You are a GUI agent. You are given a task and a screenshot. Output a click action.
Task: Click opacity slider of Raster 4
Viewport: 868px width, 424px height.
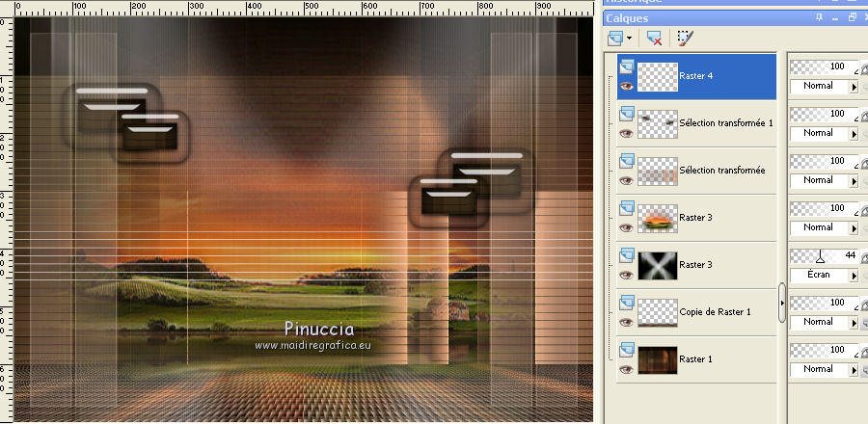825,67
